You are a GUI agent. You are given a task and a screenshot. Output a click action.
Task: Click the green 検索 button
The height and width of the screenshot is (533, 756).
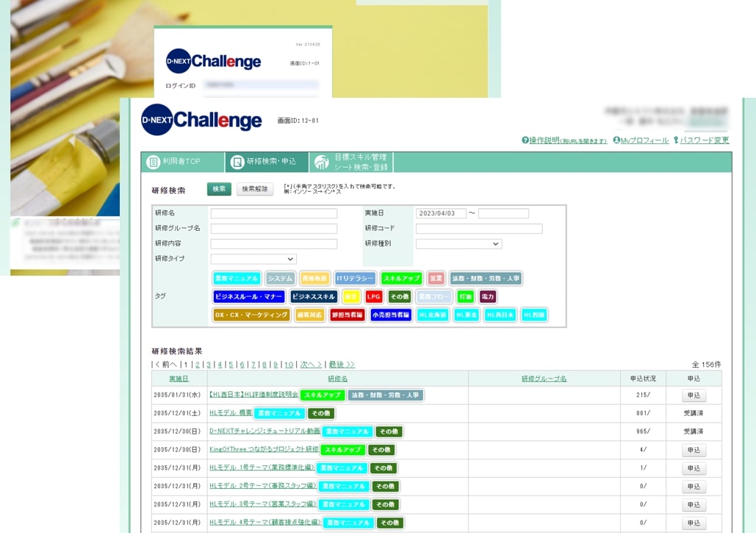[219, 189]
